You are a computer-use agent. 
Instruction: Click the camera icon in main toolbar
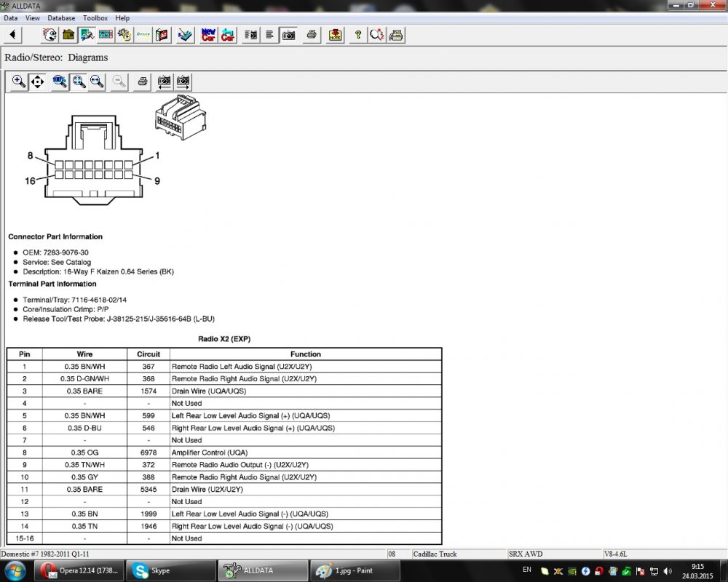tap(289, 35)
